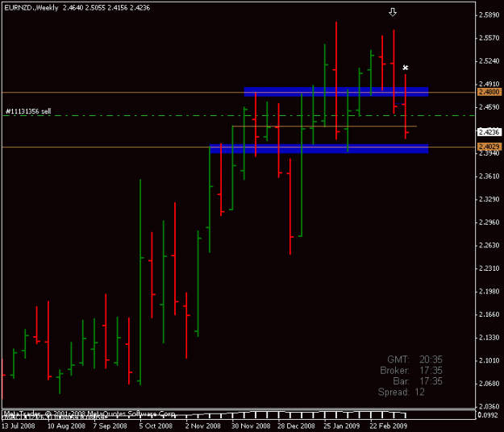Click the 2.0360 price scale value
The image size is (504, 432).
(489, 406)
